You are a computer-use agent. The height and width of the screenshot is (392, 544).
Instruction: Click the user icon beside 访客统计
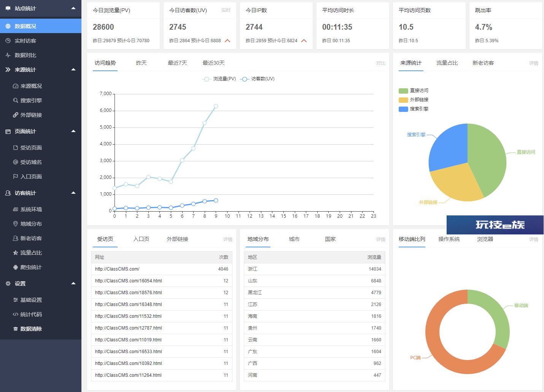8,193
